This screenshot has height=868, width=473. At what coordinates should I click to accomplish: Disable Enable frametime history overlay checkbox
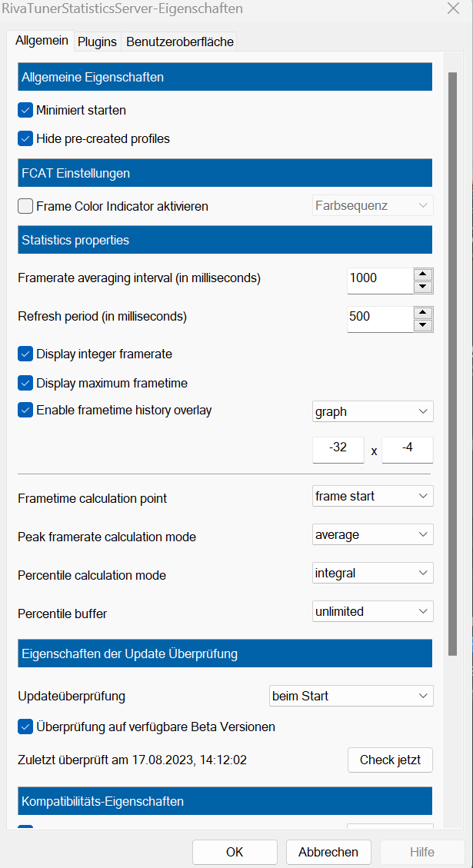tap(25, 411)
